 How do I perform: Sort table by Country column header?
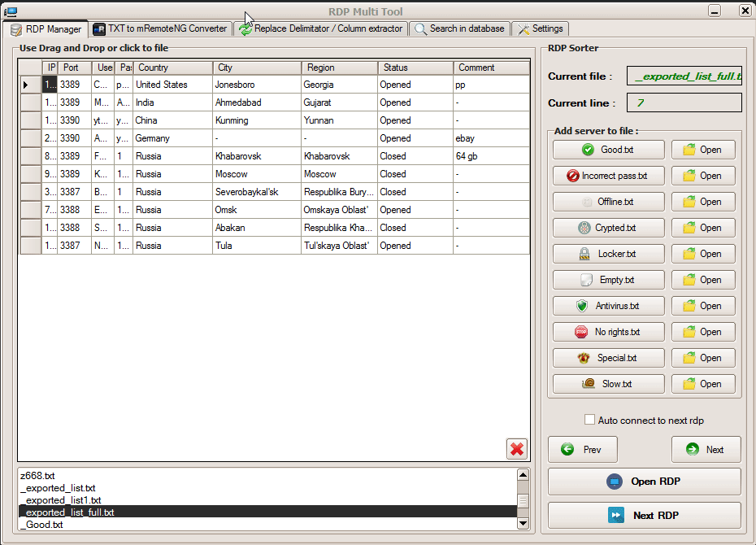(172, 68)
